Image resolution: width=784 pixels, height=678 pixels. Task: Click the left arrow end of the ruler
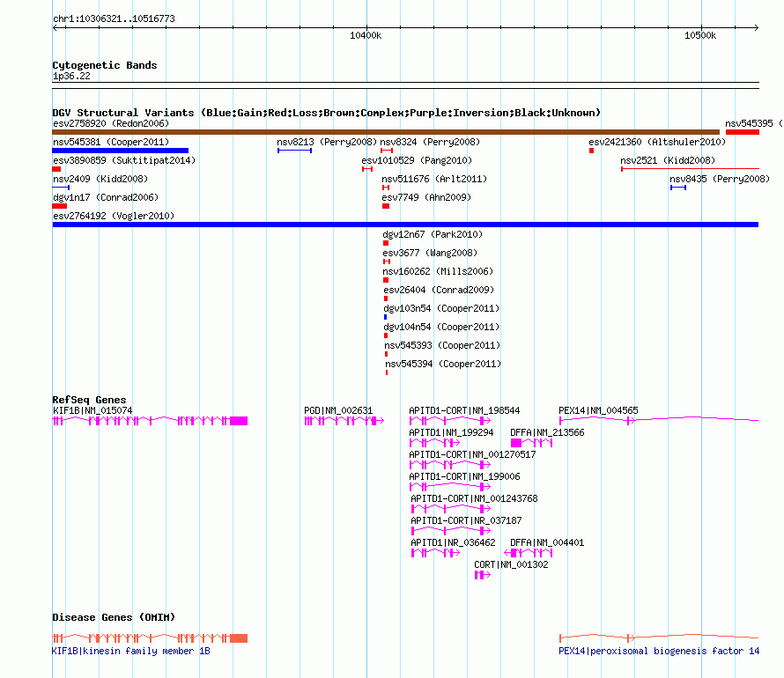[55, 28]
